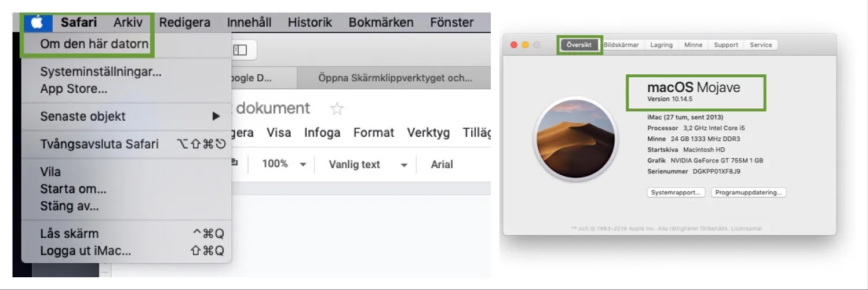This screenshot has height=290, width=868.
Task: Choose Vila in Apple menu
Action: coord(50,172)
